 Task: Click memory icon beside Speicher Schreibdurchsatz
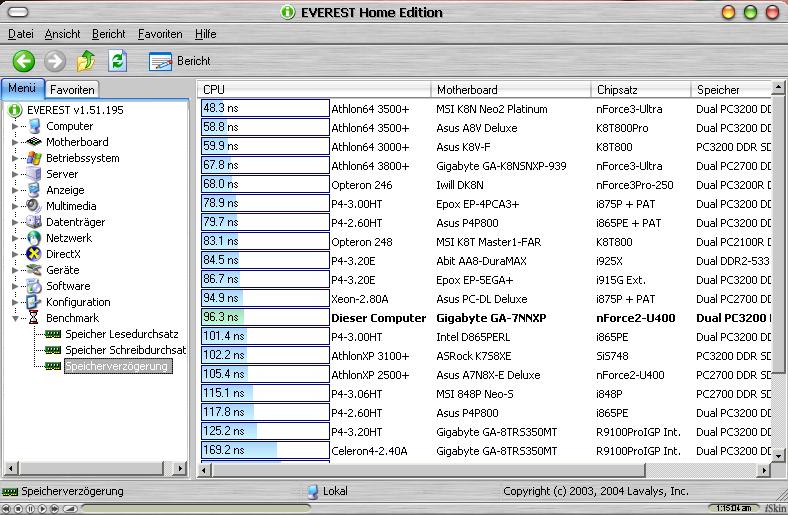(x=53, y=350)
